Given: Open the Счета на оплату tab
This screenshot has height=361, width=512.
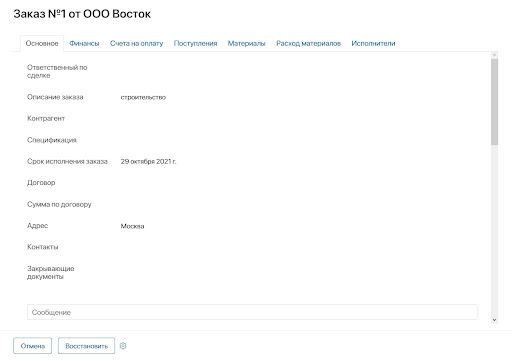Looking at the screenshot, I should 136,43.
